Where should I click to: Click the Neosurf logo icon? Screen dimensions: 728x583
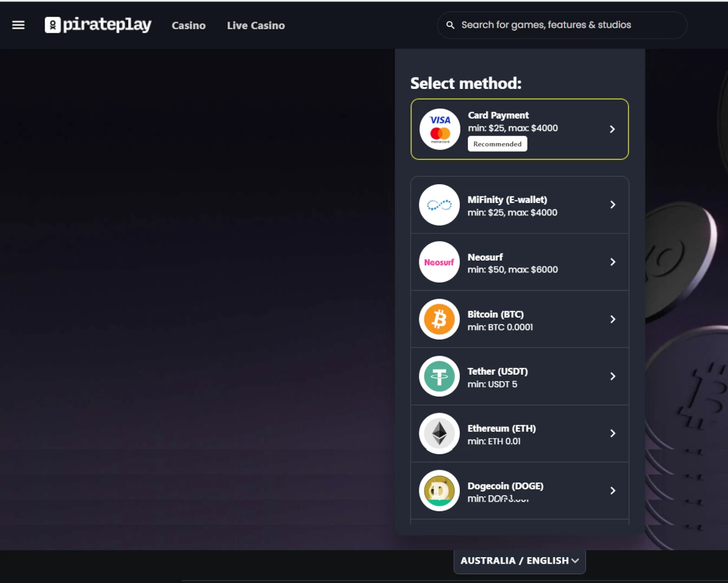440,262
